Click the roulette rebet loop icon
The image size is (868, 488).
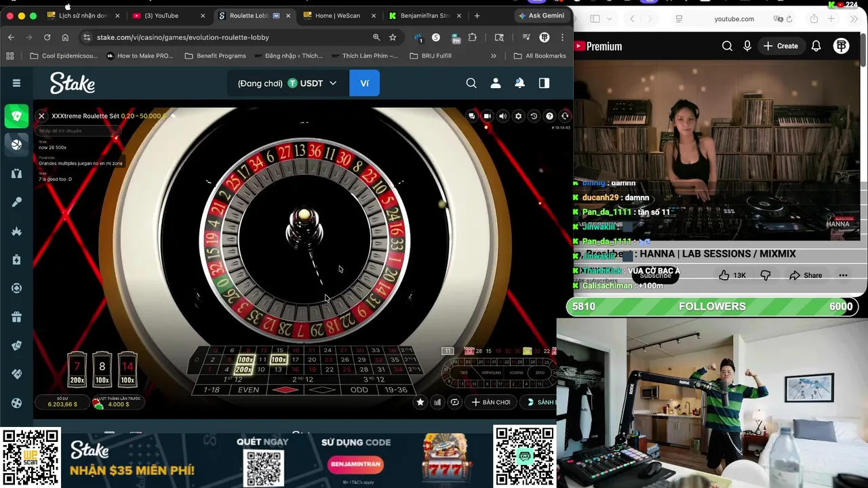coord(455,402)
